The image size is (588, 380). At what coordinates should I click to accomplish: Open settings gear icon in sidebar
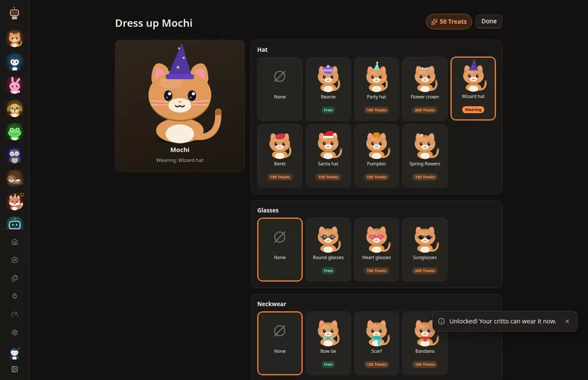click(15, 332)
